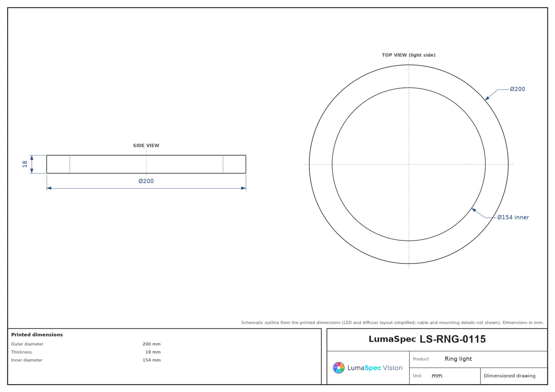Select the 'Printed dimensions' table heading

[37, 335]
